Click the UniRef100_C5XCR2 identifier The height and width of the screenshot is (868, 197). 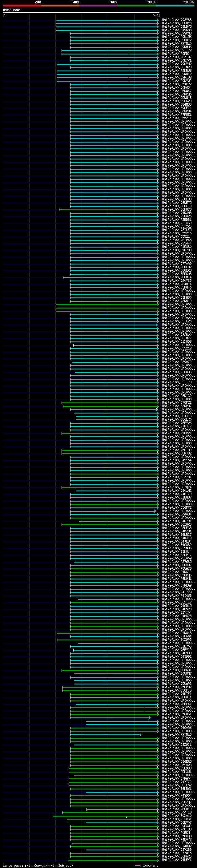click(x=177, y=84)
